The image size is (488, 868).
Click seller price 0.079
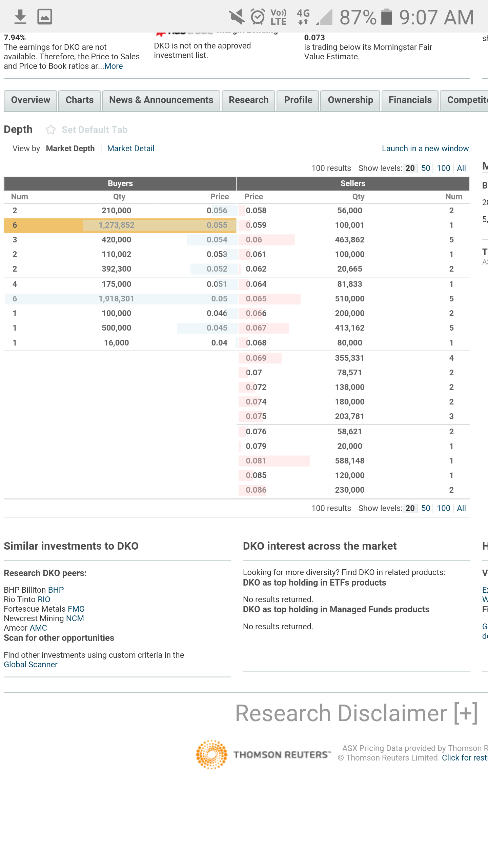pyautogui.click(x=256, y=446)
